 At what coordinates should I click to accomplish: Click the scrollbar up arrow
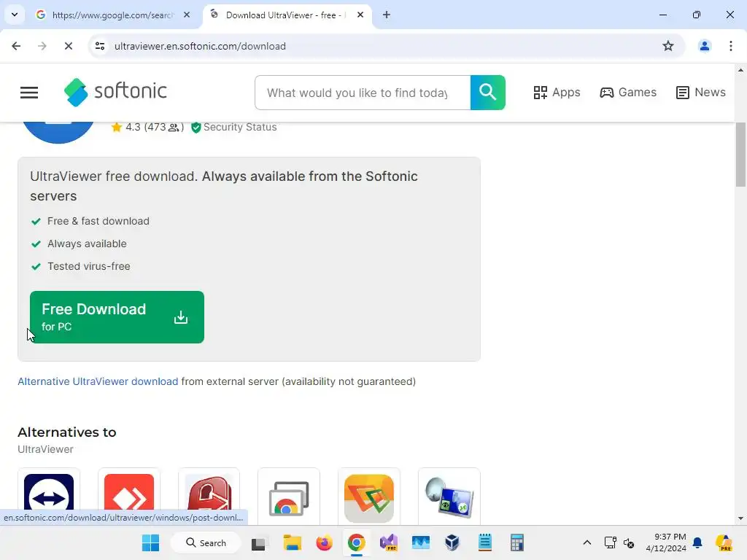[740, 70]
